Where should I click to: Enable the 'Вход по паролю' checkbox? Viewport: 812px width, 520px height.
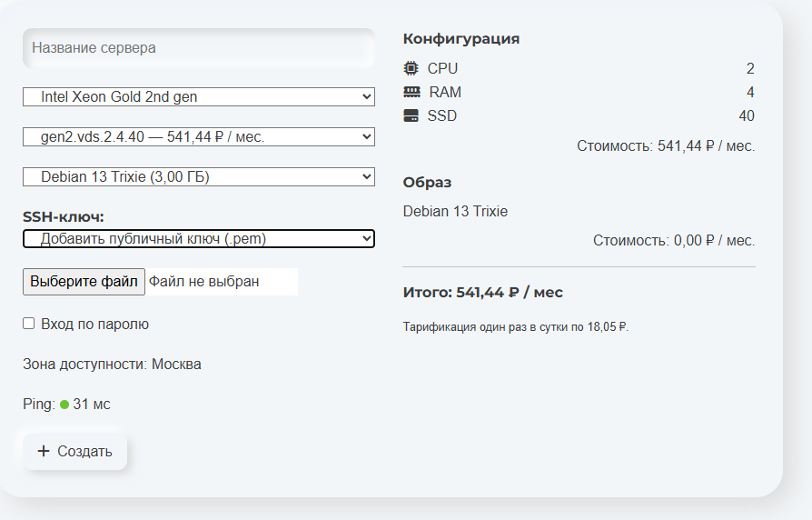(x=28, y=324)
